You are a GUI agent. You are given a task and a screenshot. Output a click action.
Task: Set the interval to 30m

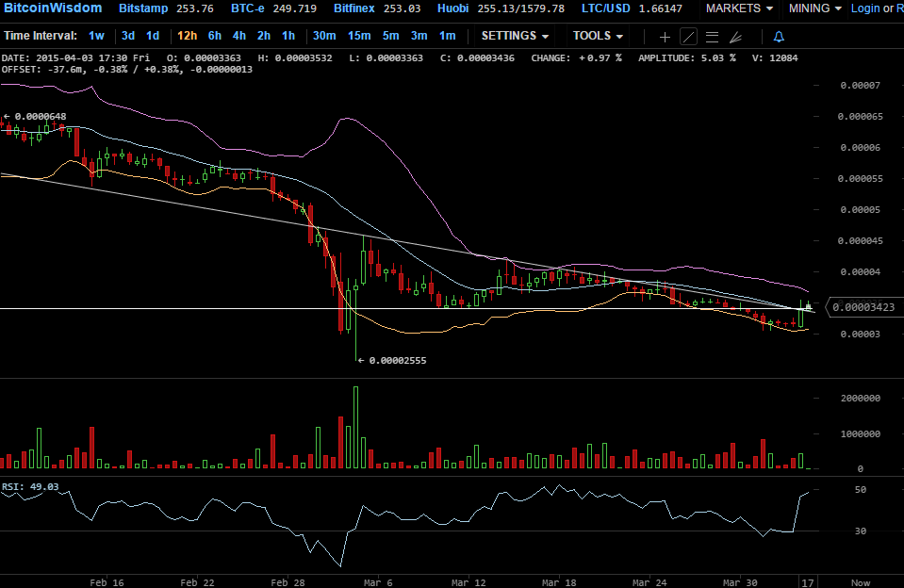click(324, 36)
